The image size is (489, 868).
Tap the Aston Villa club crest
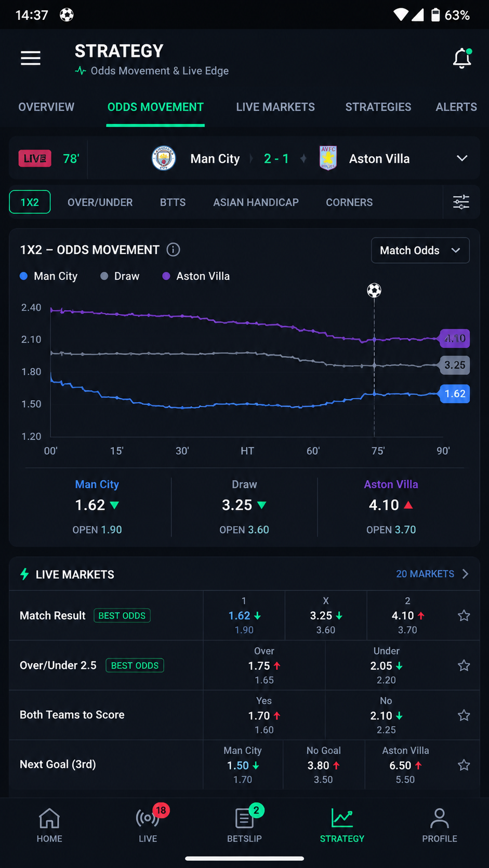tap(328, 158)
